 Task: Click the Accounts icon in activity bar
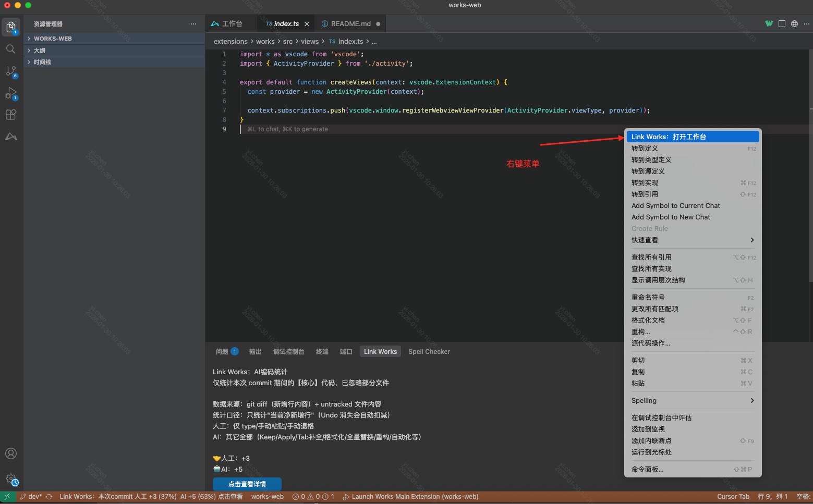(11, 453)
